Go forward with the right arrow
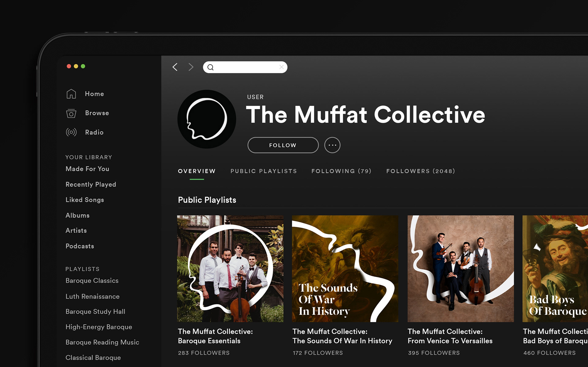The height and width of the screenshot is (367, 588). pyautogui.click(x=191, y=67)
